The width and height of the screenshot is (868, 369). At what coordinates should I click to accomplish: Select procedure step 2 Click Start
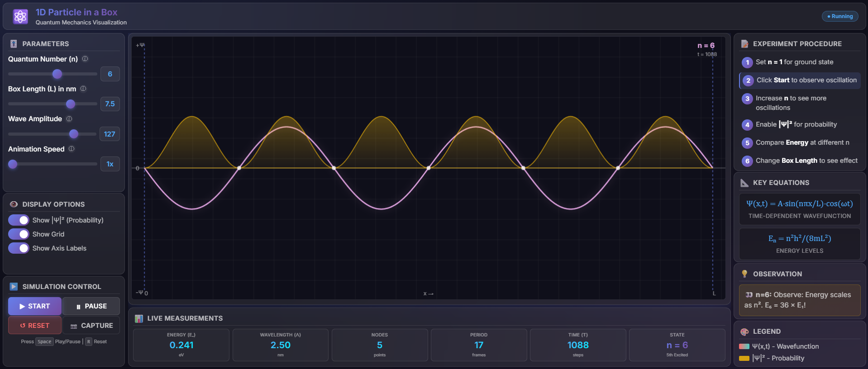click(x=800, y=80)
